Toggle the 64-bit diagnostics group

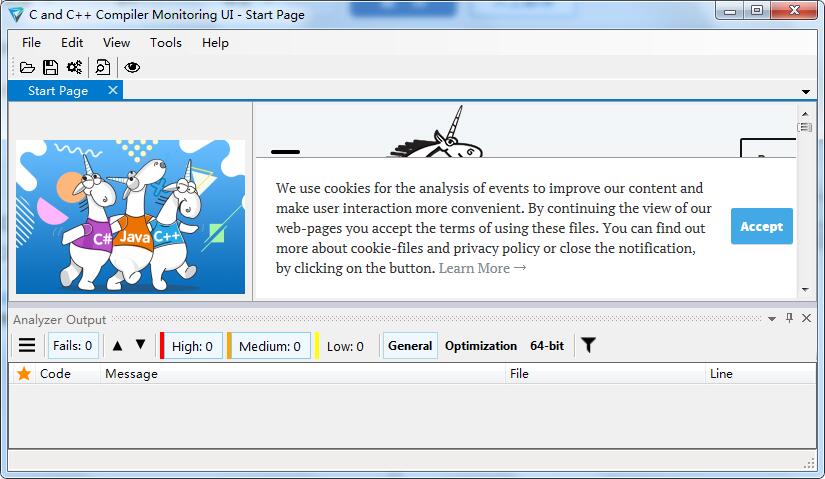(547, 346)
